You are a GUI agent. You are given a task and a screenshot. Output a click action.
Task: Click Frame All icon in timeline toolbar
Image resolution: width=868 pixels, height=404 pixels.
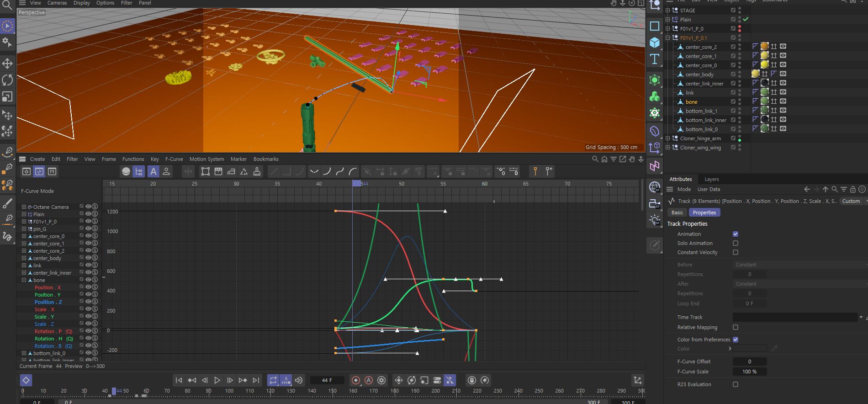pyautogui.click(x=206, y=171)
